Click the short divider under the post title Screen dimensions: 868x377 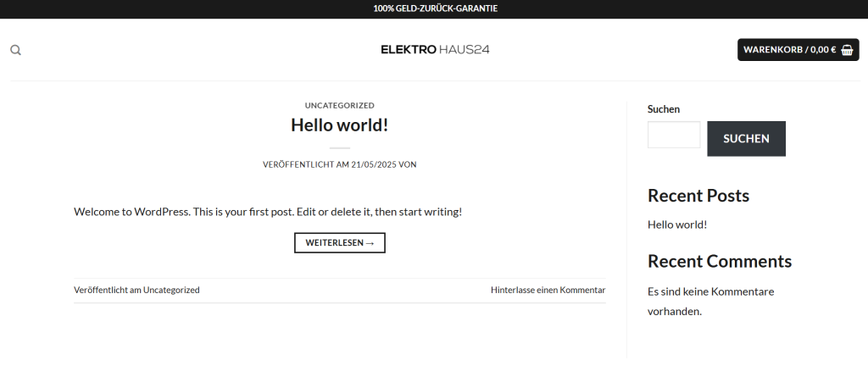(x=339, y=148)
